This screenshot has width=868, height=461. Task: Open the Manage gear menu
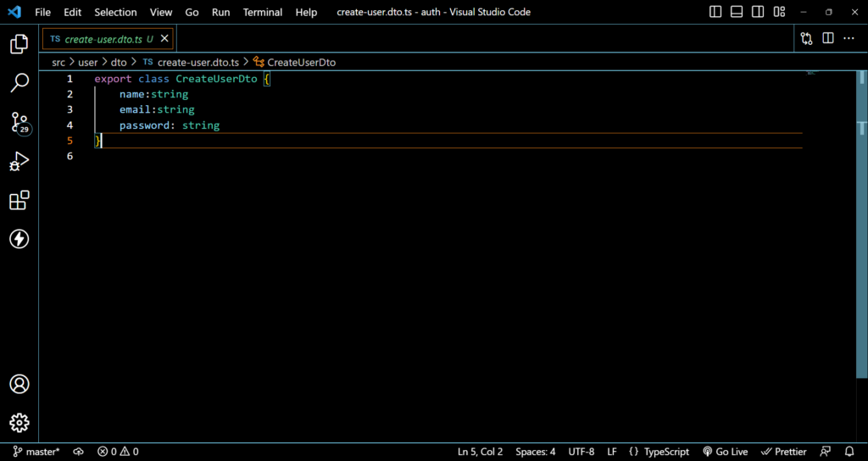point(19,422)
